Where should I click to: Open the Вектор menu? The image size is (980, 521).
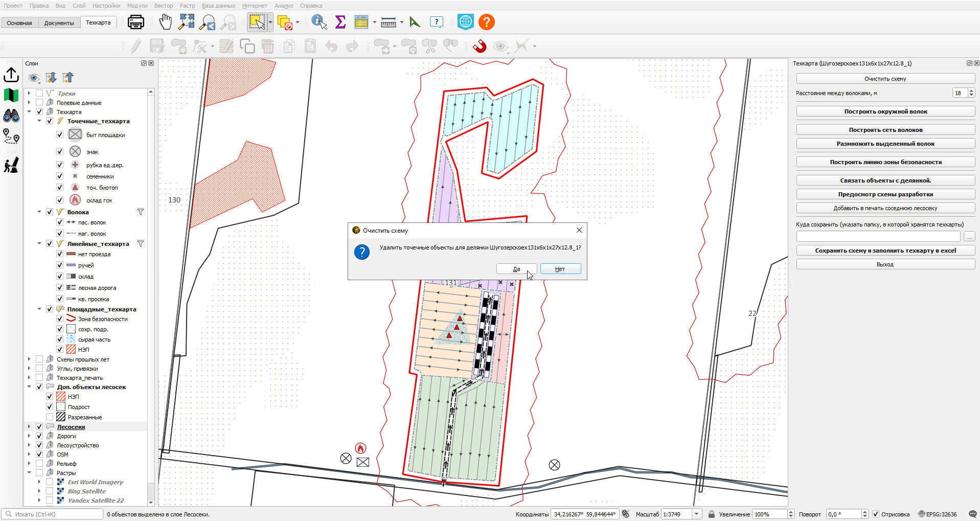[x=164, y=6]
